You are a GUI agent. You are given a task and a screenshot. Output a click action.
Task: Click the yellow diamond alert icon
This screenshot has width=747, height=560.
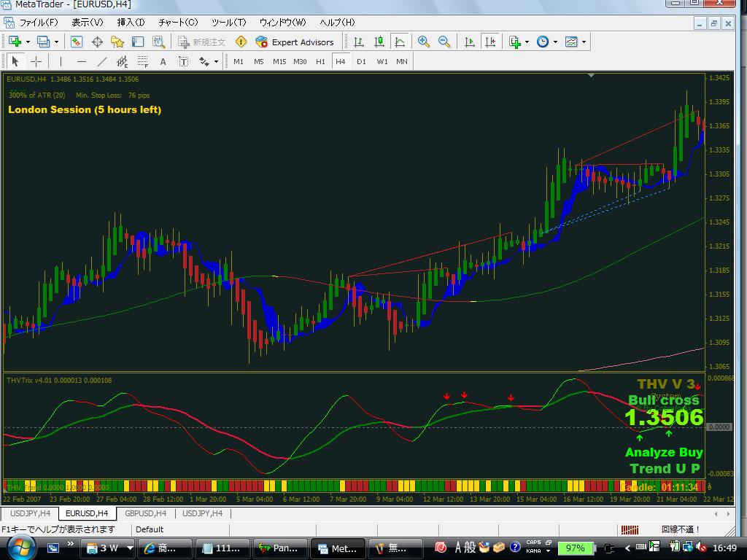tap(241, 42)
